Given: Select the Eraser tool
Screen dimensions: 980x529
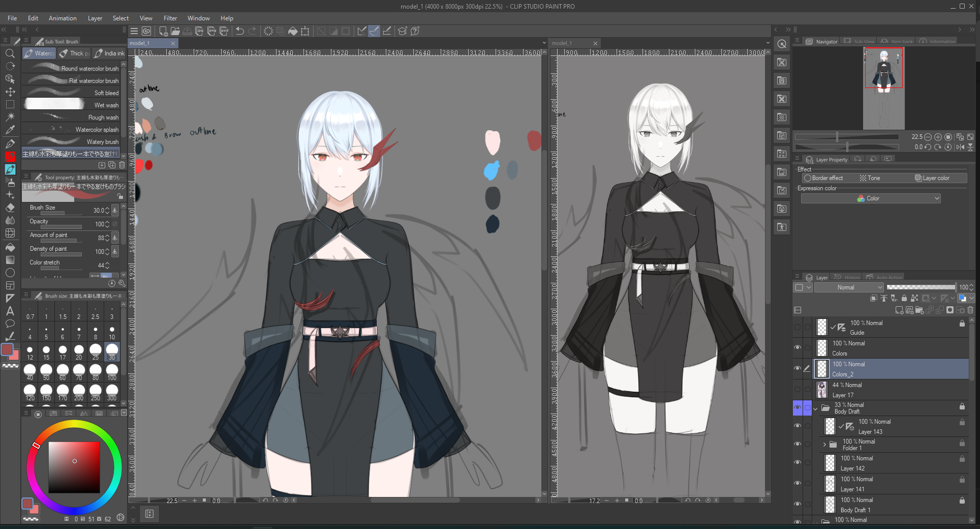Looking at the screenshot, I should 10,208.
